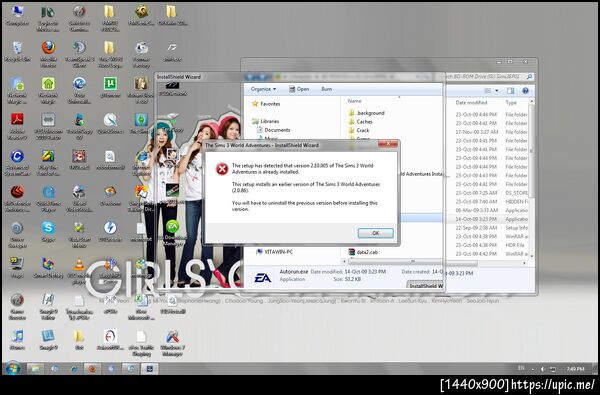Click the Type column header
600x395 pixels.
(511, 103)
